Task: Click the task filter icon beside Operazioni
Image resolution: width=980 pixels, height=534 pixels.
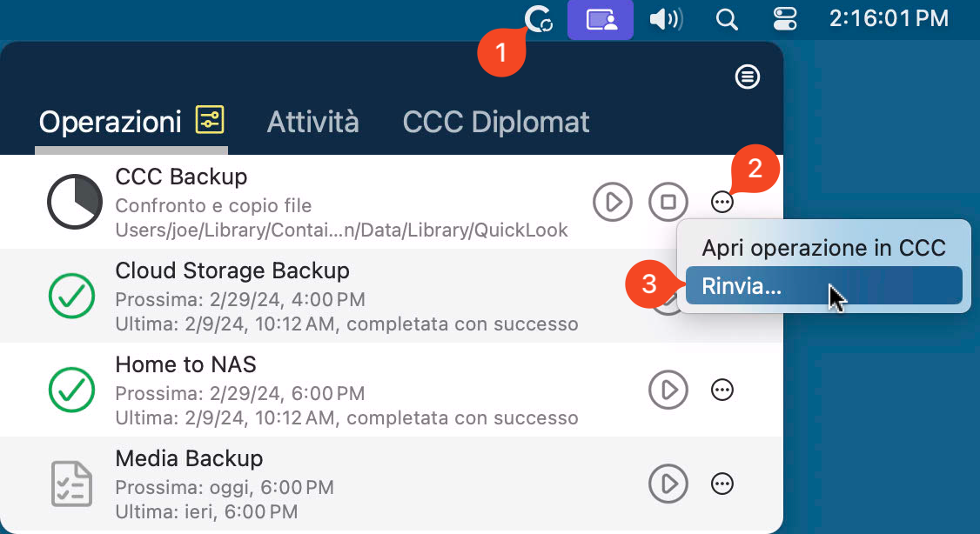Action: click(210, 119)
